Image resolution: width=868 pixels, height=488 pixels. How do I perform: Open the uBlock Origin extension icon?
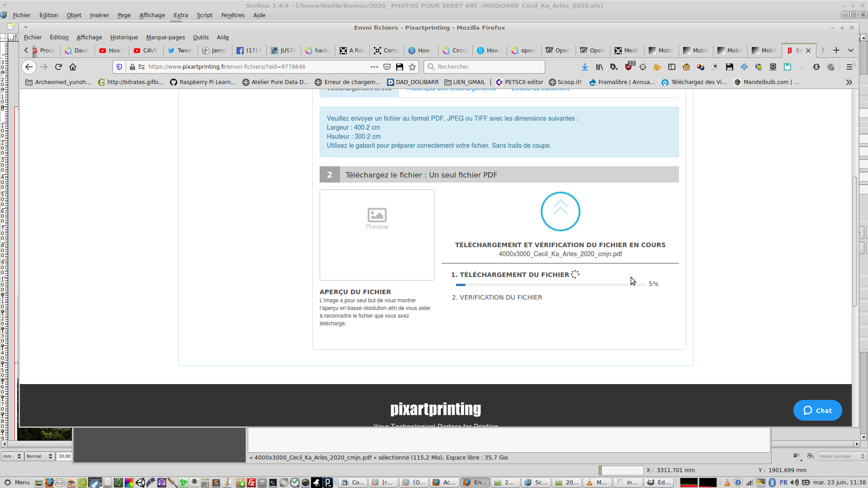pos(628,67)
